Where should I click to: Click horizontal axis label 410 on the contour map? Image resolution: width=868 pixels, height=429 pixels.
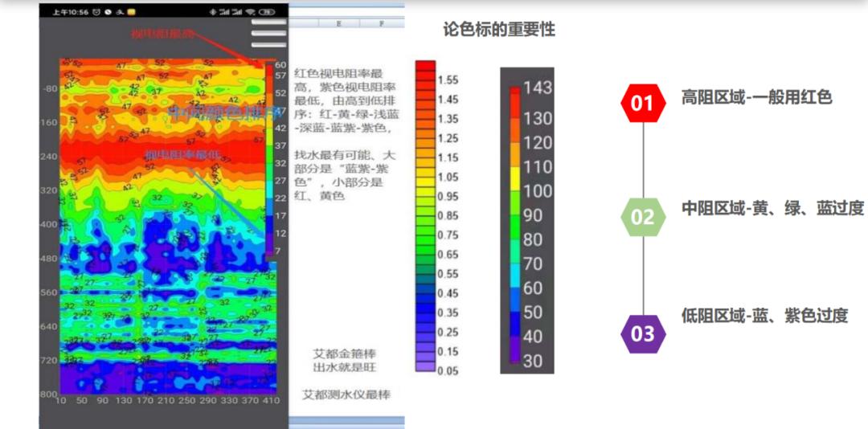[272, 400]
